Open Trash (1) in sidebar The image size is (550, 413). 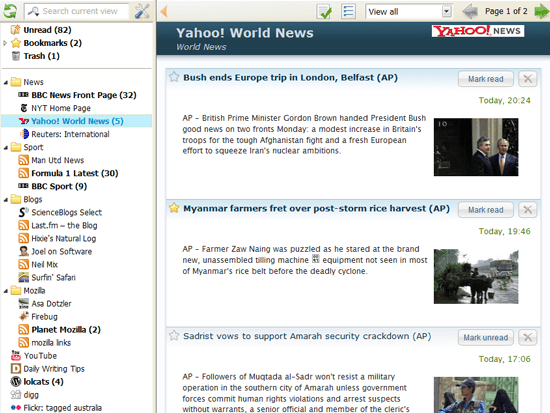tap(41, 56)
